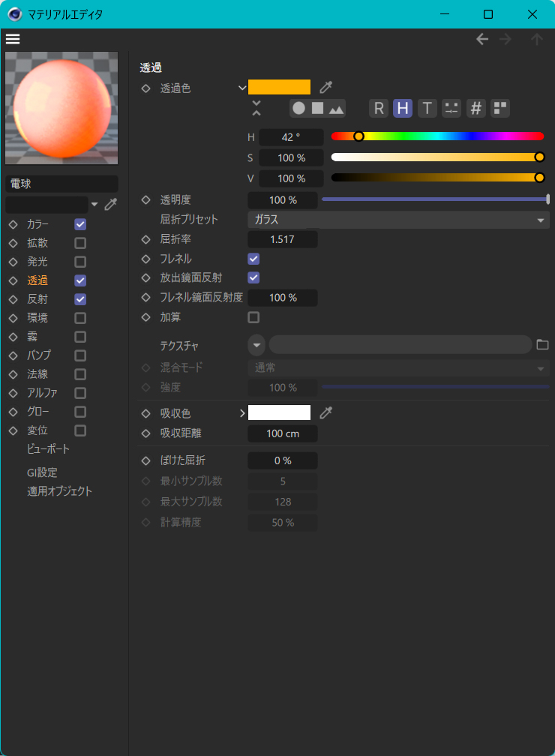Open the テクスチャ arrow dropdown
The height and width of the screenshot is (756, 555).
257,345
